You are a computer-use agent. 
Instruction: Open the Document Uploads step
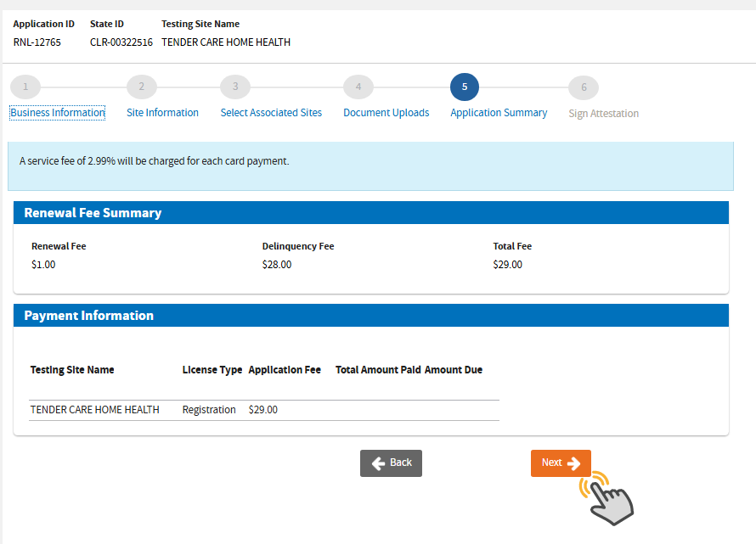386,113
